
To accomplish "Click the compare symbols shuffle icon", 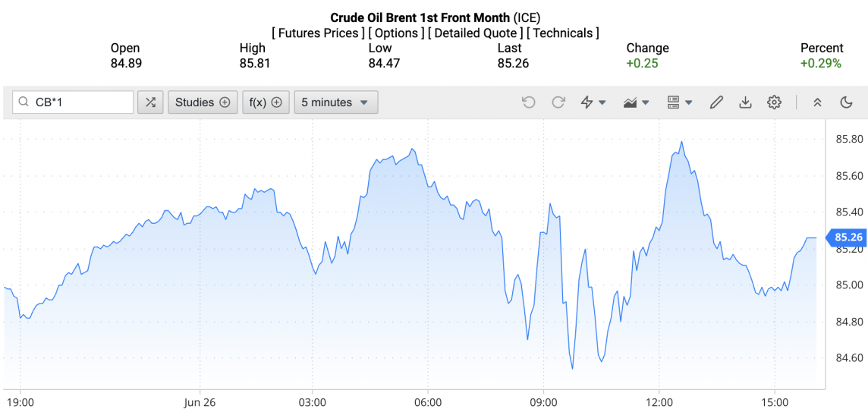I will 150,102.
